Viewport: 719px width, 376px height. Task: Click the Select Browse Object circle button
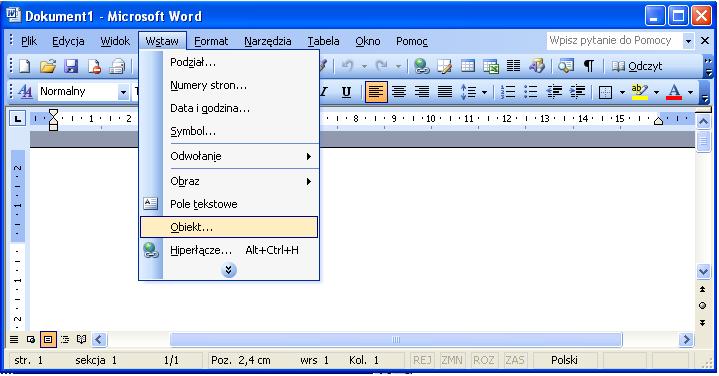(702, 306)
